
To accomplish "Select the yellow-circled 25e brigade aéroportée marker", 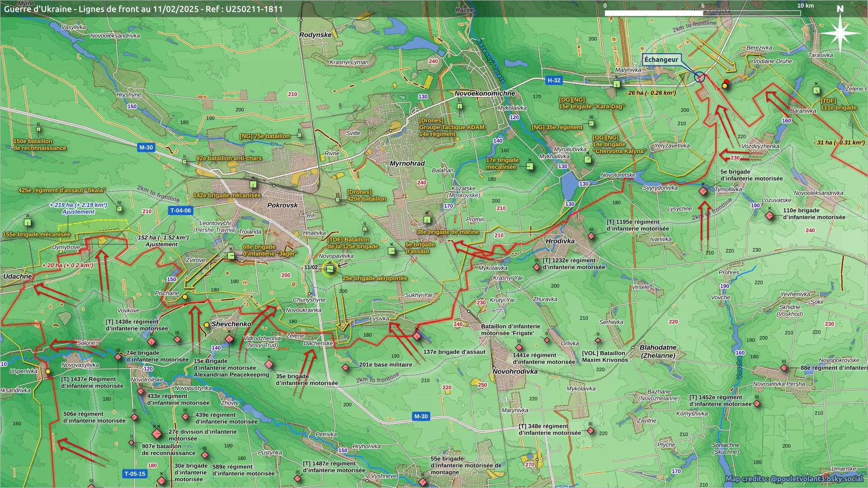I will coord(330,269).
